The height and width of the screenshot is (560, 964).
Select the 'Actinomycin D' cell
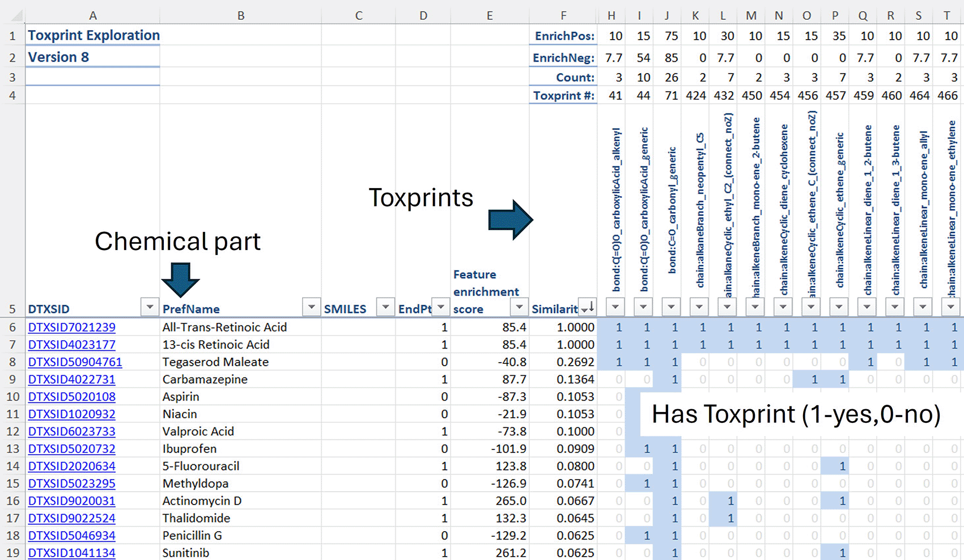pyautogui.click(x=241, y=501)
